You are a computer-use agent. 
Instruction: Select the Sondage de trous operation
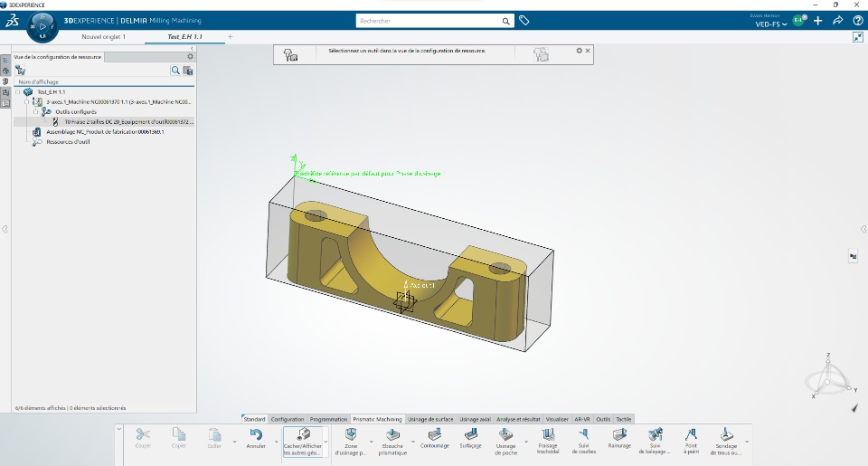pos(726,442)
